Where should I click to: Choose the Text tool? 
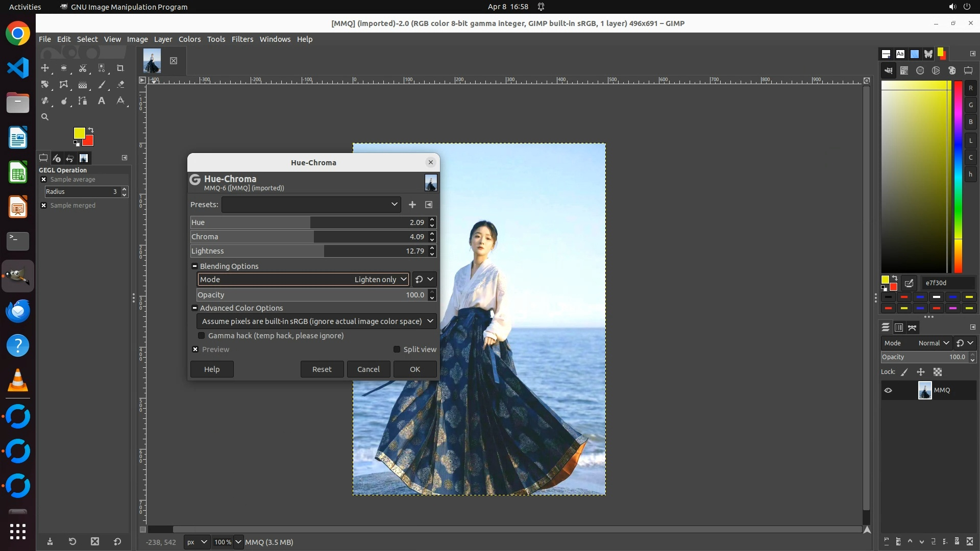point(102,101)
